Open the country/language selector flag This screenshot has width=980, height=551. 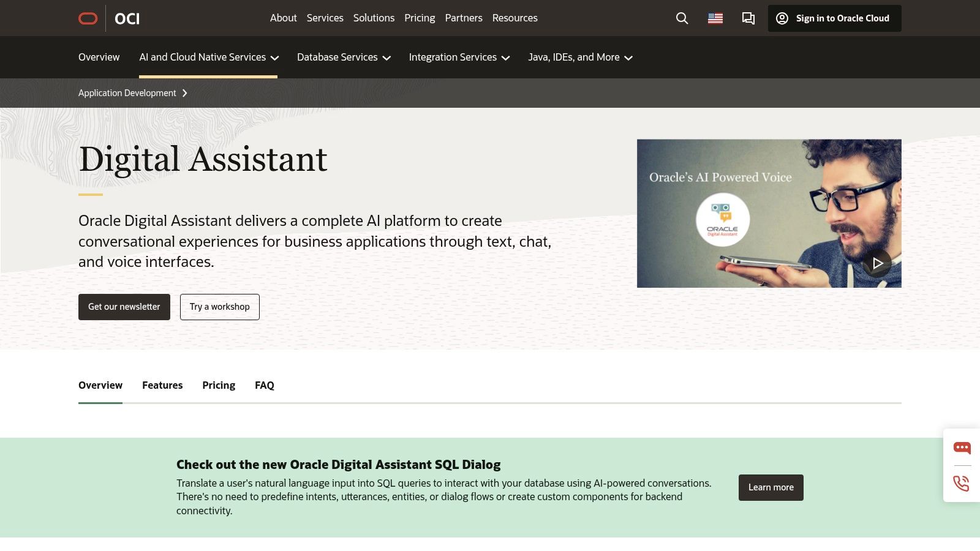714,18
